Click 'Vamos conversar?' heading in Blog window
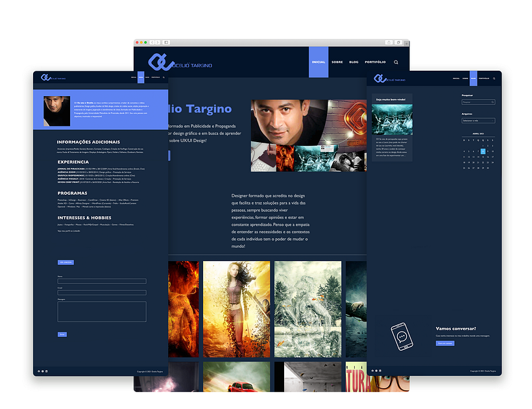 (455, 328)
